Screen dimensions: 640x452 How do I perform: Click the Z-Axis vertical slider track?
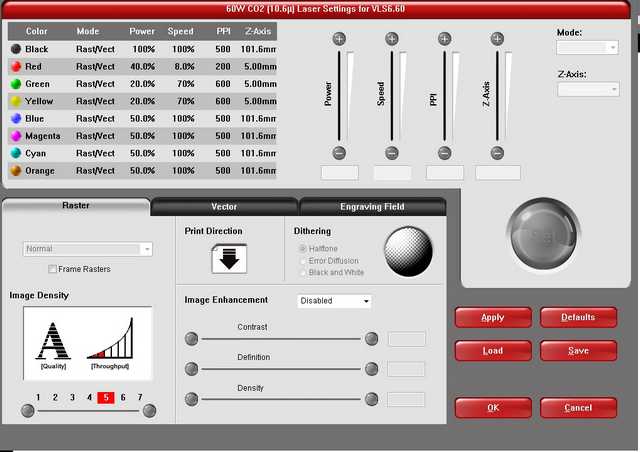tap(497, 96)
